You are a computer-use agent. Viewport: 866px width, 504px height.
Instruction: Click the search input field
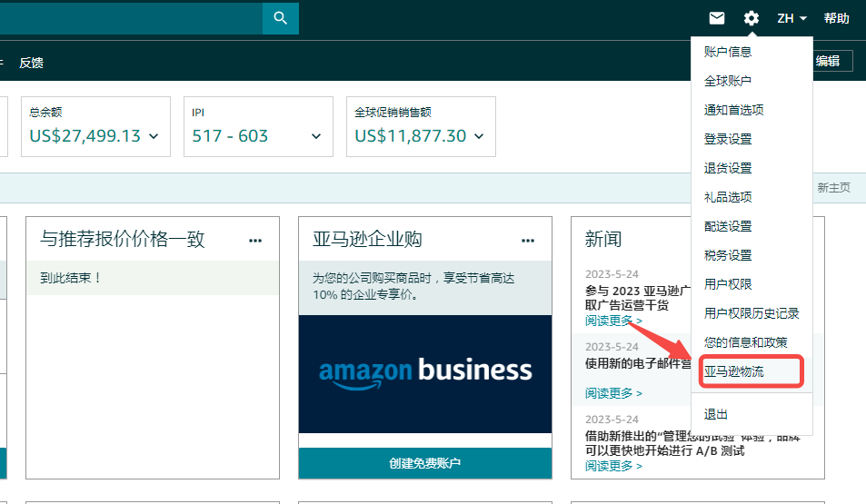[x=131, y=18]
